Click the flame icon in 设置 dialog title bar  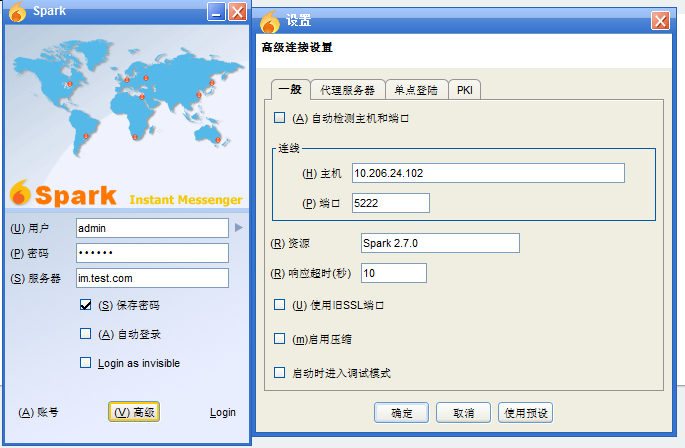[270, 22]
